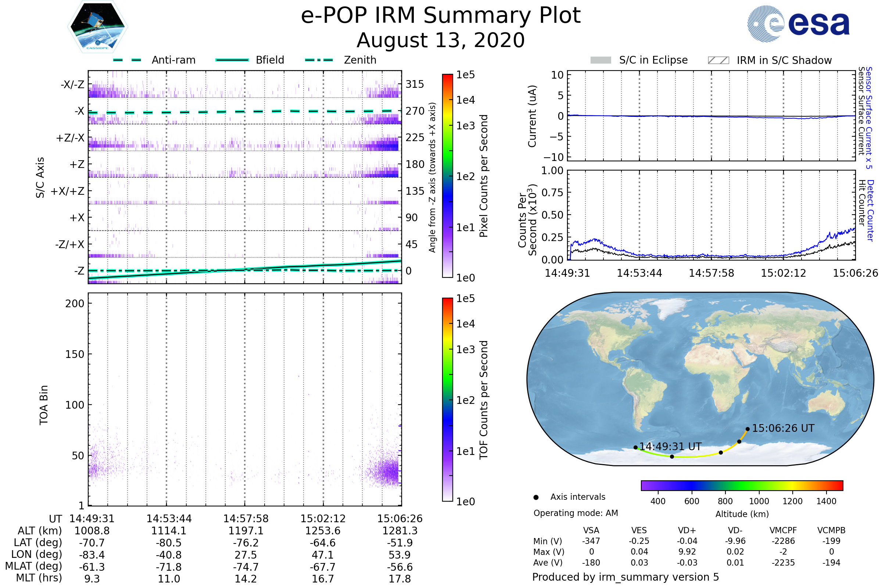This screenshot has width=882, height=588.
Task: Click the Bfield solid line legend marker
Action: click(232, 60)
